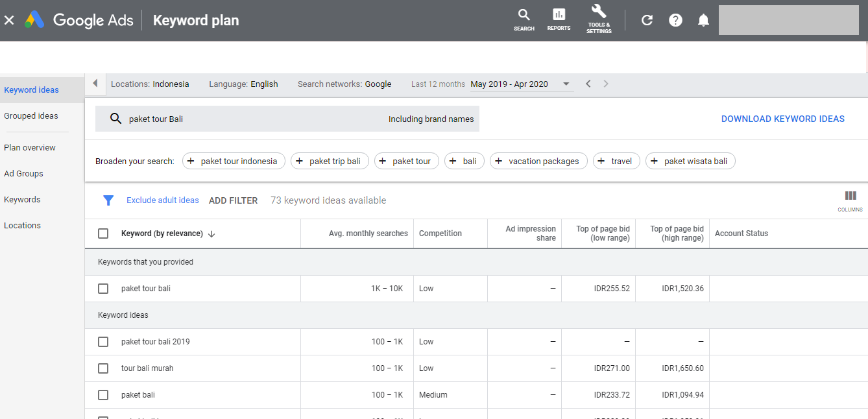Go to the next date range arrow
Image resolution: width=868 pixels, height=419 pixels.
coord(606,84)
